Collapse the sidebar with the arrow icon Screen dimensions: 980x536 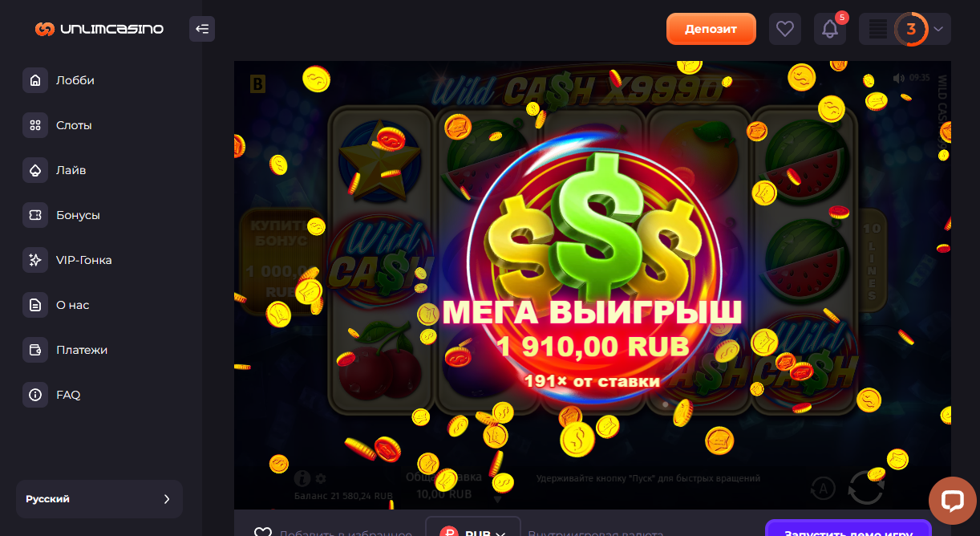point(202,29)
